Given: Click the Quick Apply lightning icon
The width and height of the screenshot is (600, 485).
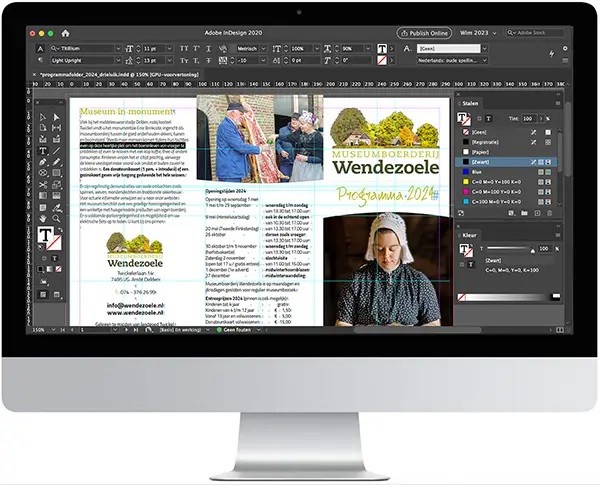Looking at the screenshot, I should coord(551,54).
